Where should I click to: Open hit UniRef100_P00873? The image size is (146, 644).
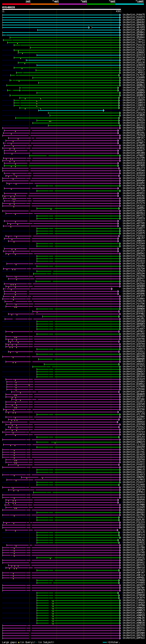134,17
